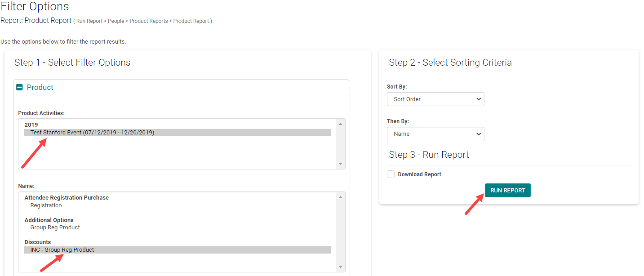Click the Run Report button
The height and width of the screenshot is (276, 644).
point(507,191)
